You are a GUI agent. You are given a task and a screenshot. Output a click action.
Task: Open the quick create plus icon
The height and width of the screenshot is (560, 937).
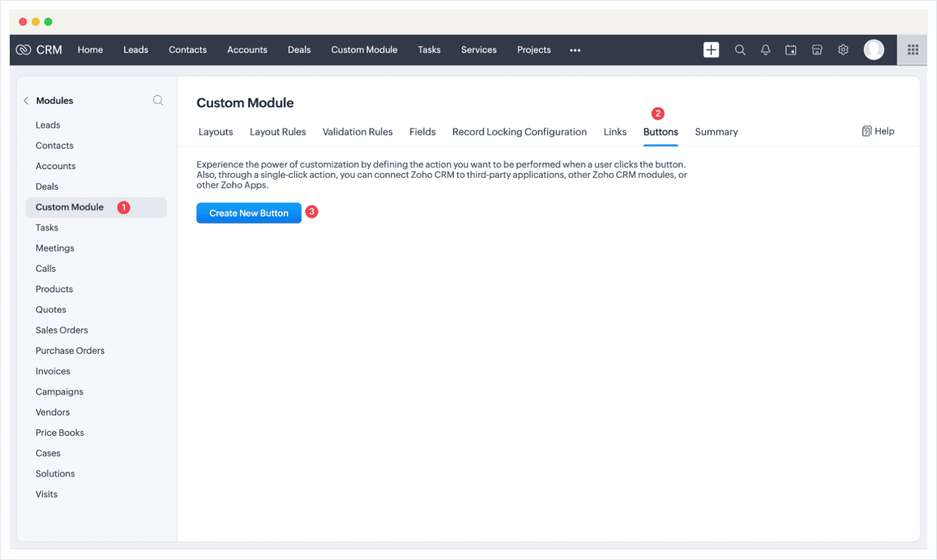pos(711,50)
